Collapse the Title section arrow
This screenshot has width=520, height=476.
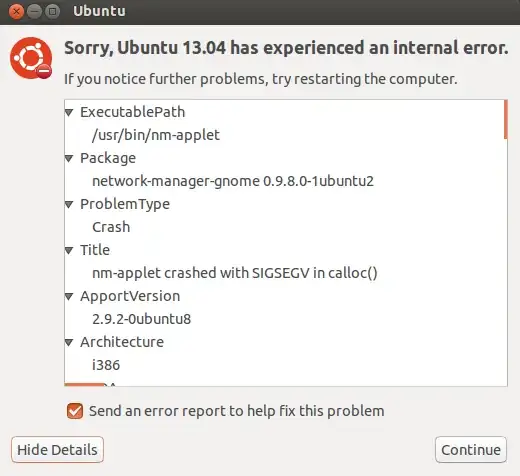69,250
